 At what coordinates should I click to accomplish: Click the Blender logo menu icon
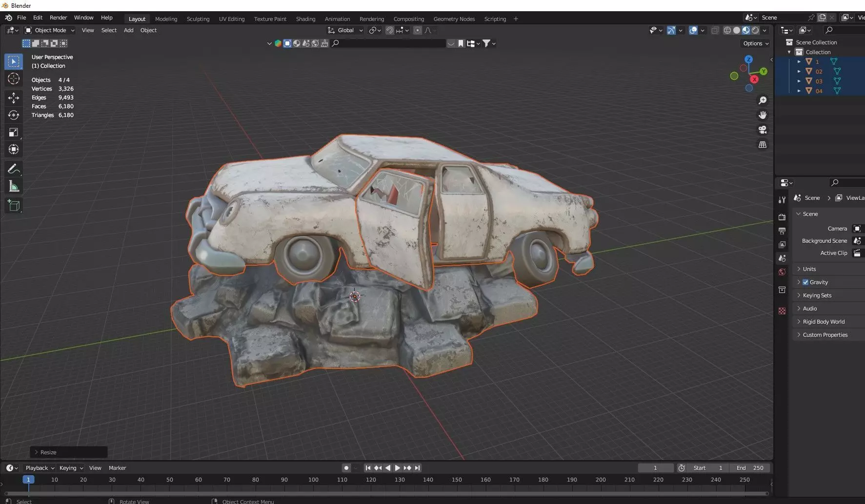coord(8,18)
